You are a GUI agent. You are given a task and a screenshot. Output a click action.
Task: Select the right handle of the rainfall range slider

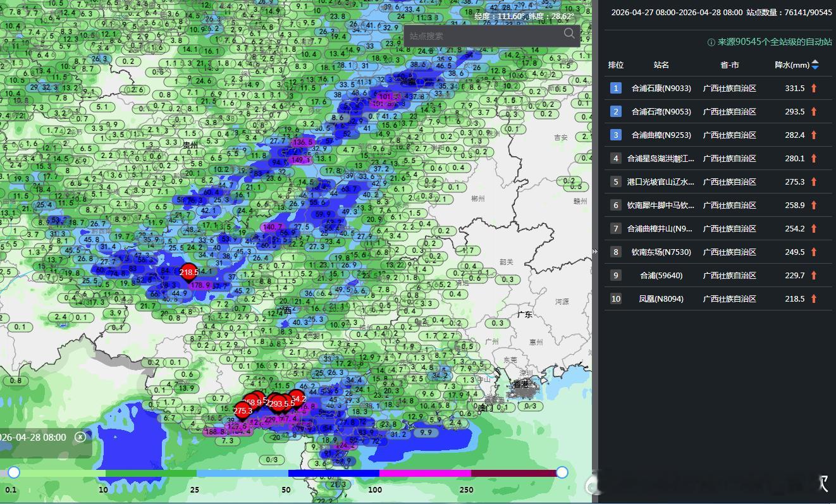coord(562,472)
